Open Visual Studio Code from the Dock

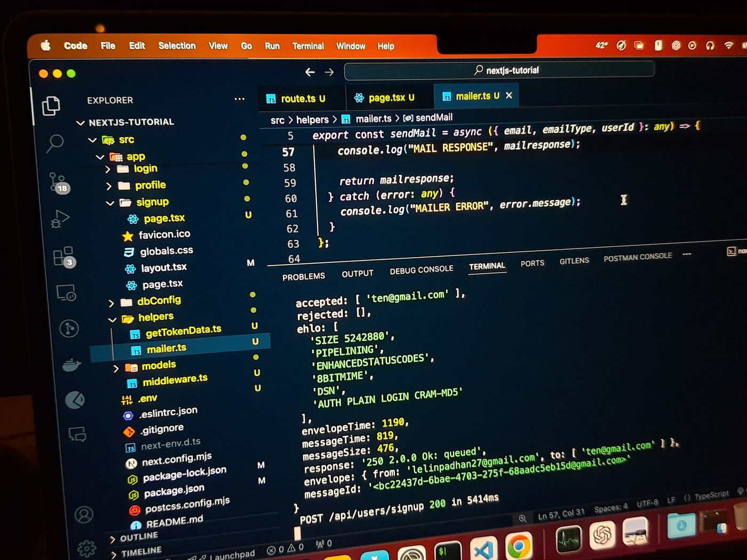point(483,549)
